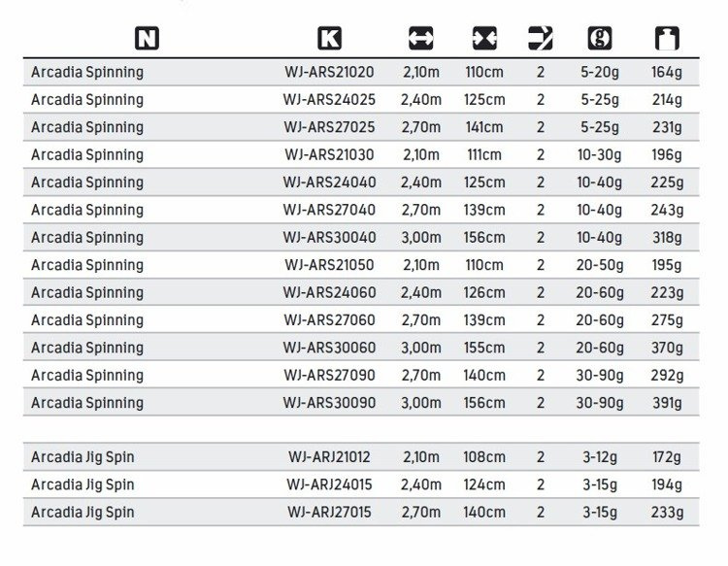This screenshot has height=566, width=728.
Task: Select product code WJ-ARS30040
Action: 330,238
